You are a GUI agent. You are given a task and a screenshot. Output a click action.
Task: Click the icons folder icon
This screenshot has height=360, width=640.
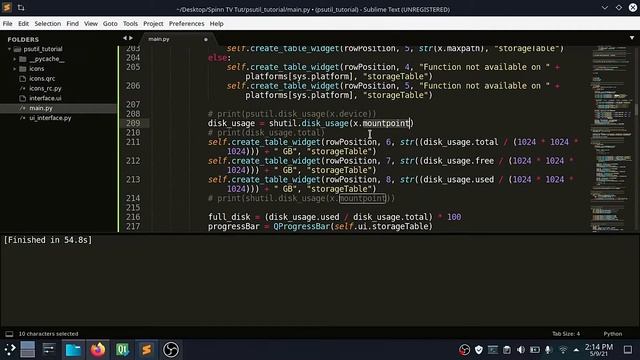pyautogui.click(x=23, y=69)
